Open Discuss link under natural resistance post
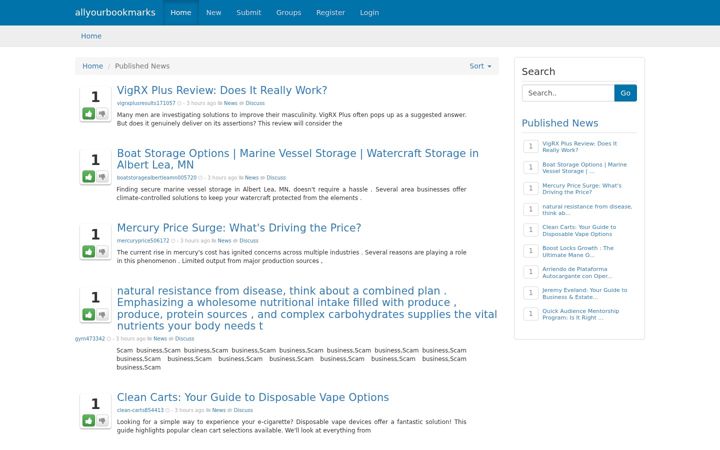720x450 pixels. pos(185,339)
